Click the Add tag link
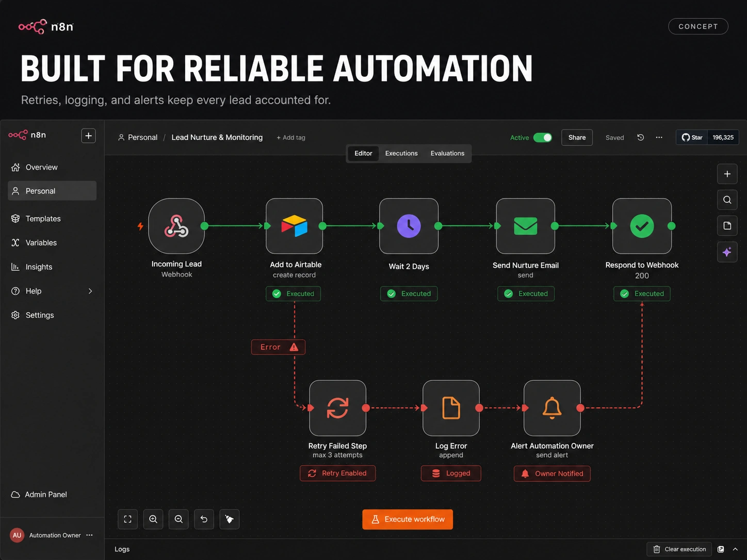This screenshot has height=560, width=747. [x=291, y=138]
